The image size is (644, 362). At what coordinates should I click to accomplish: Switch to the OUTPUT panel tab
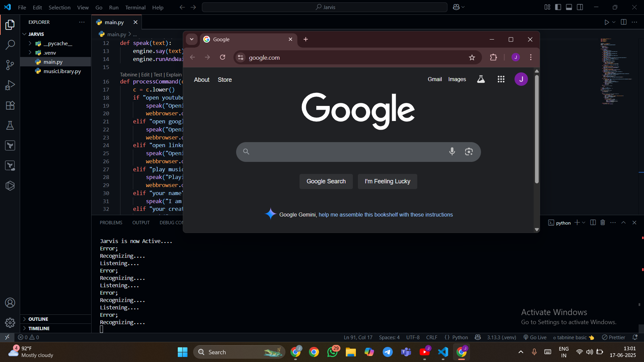141,223
